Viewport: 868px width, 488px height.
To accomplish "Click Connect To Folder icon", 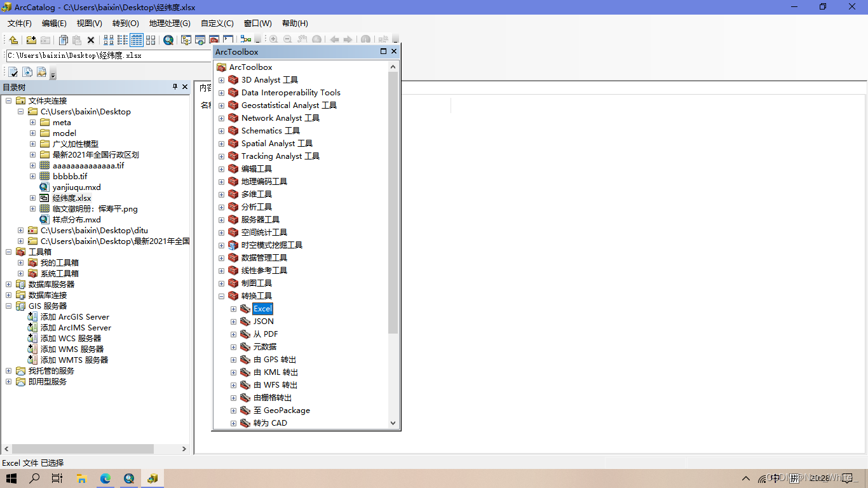I will point(31,40).
